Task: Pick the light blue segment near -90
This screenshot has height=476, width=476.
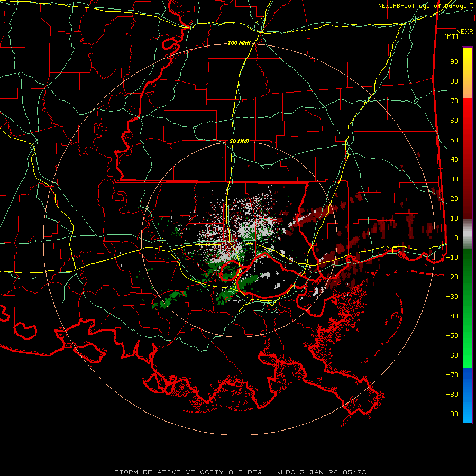Action: click(467, 414)
